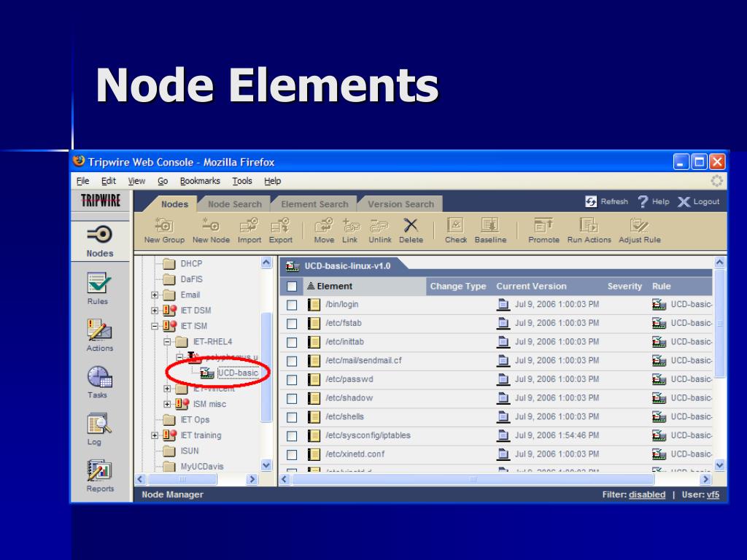Switch to the Nodes tab
Viewport: 747px width, 560px height.
click(x=174, y=204)
